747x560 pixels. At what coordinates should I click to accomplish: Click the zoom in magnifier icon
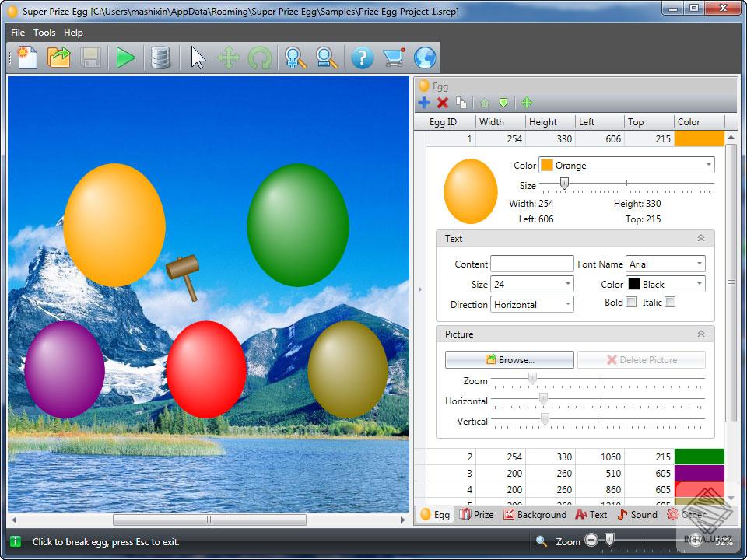click(295, 58)
